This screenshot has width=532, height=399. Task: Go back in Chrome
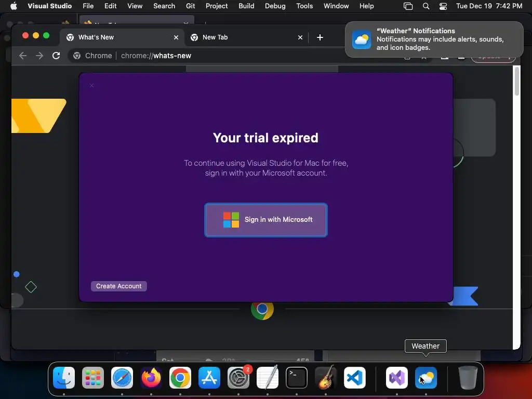click(23, 56)
